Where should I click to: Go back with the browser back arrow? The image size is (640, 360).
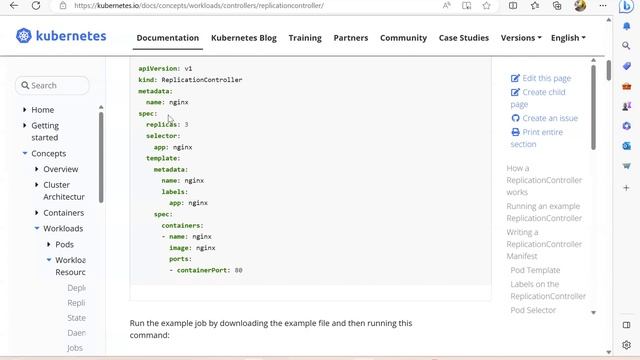pos(14,6)
